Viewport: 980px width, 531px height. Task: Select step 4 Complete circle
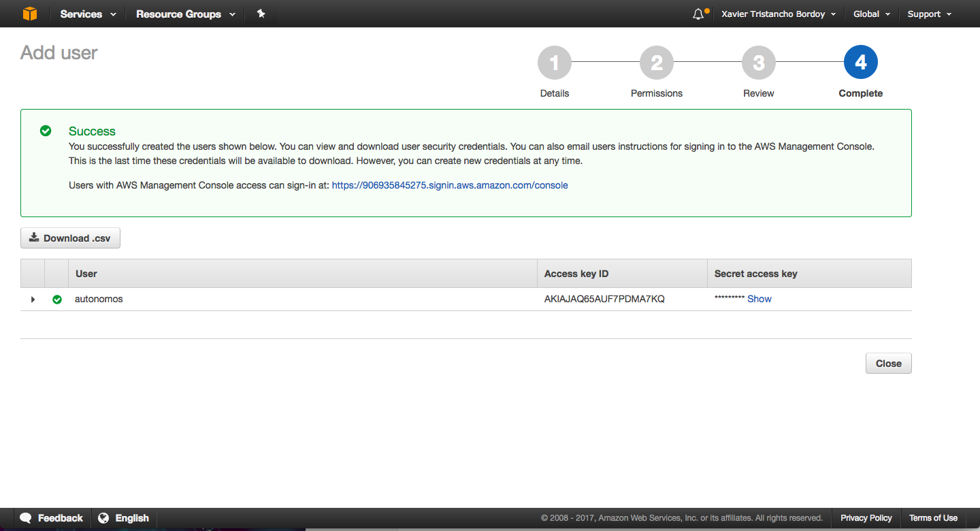[861, 63]
